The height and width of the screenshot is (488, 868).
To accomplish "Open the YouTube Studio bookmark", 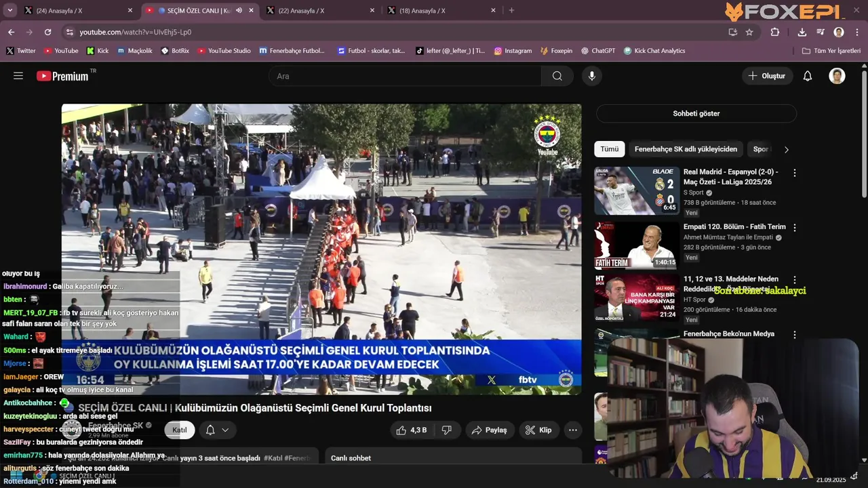I will tap(224, 51).
